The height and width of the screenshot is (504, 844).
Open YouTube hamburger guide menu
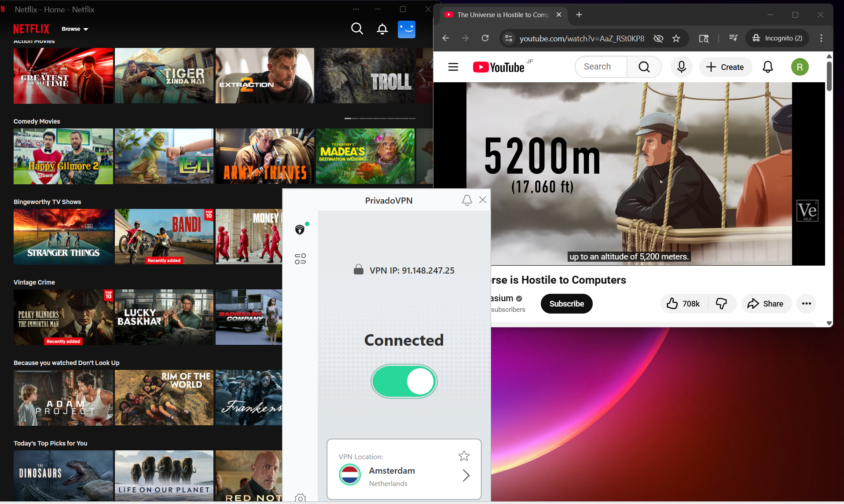[453, 67]
